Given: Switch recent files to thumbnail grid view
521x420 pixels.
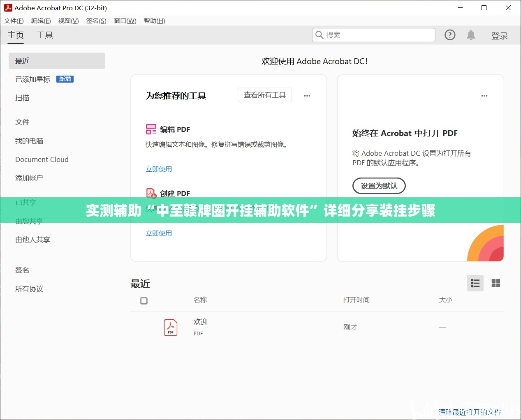Looking at the screenshot, I should (x=496, y=283).
